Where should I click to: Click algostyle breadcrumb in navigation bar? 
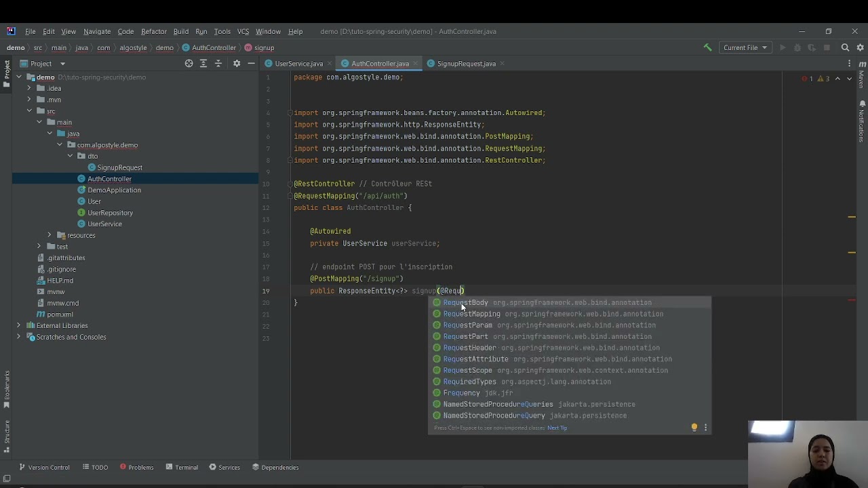pos(133,47)
